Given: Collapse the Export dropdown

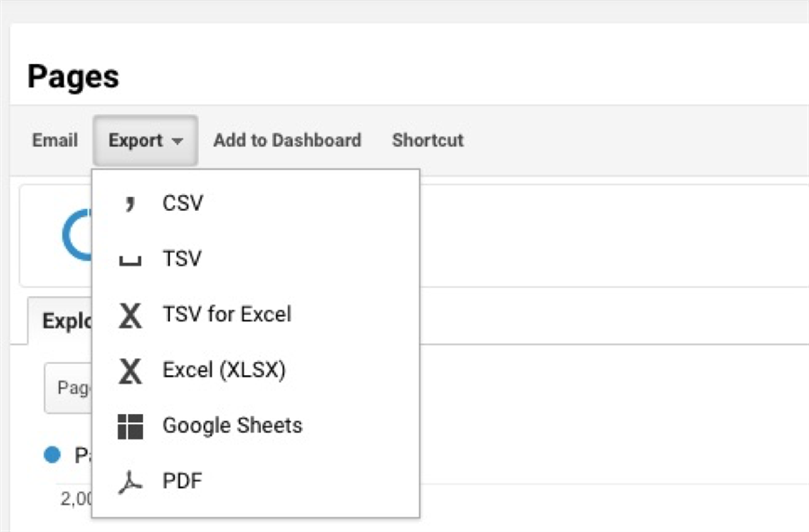Looking at the screenshot, I should 145,140.
